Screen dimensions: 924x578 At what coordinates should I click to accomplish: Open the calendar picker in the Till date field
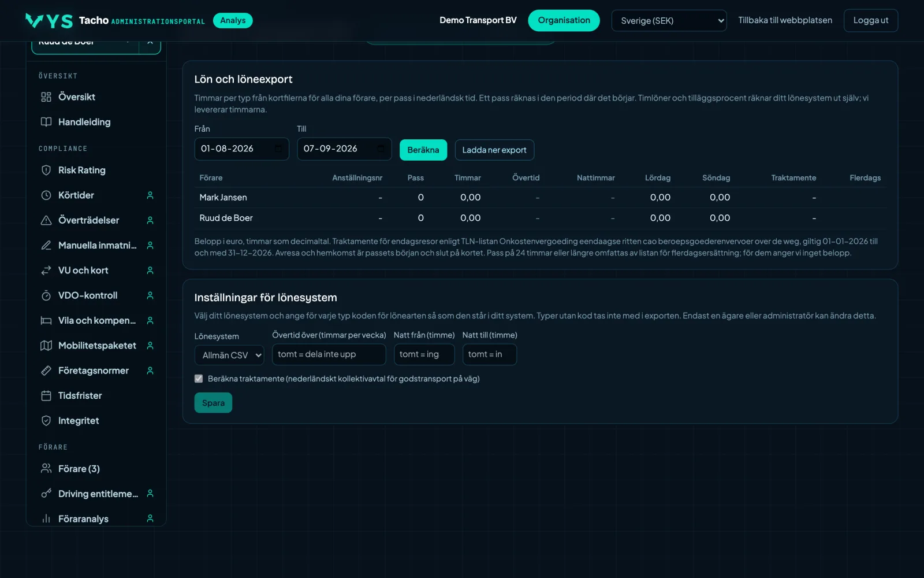pos(381,149)
